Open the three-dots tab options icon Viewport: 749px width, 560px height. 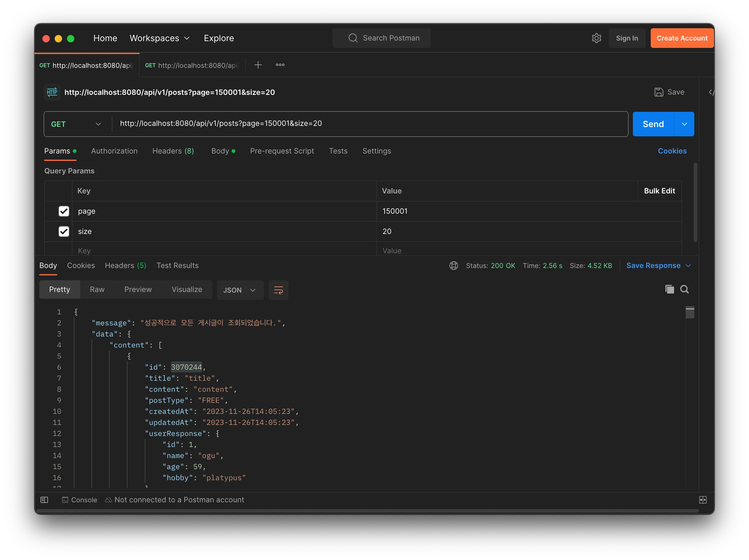[280, 65]
